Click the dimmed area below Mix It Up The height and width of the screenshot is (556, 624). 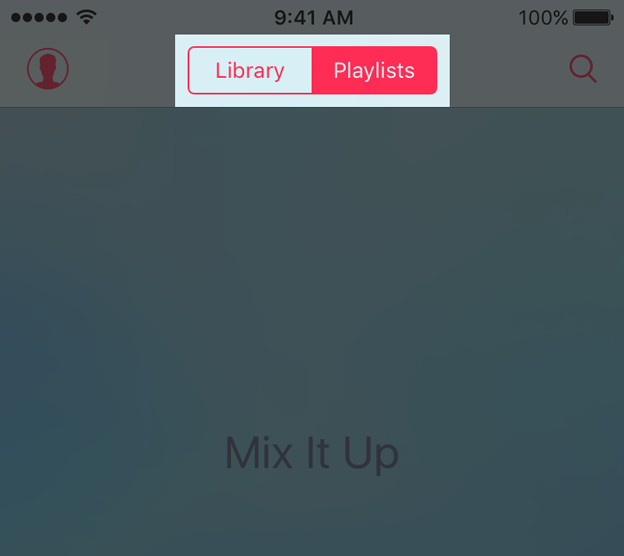click(x=312, y=517)
